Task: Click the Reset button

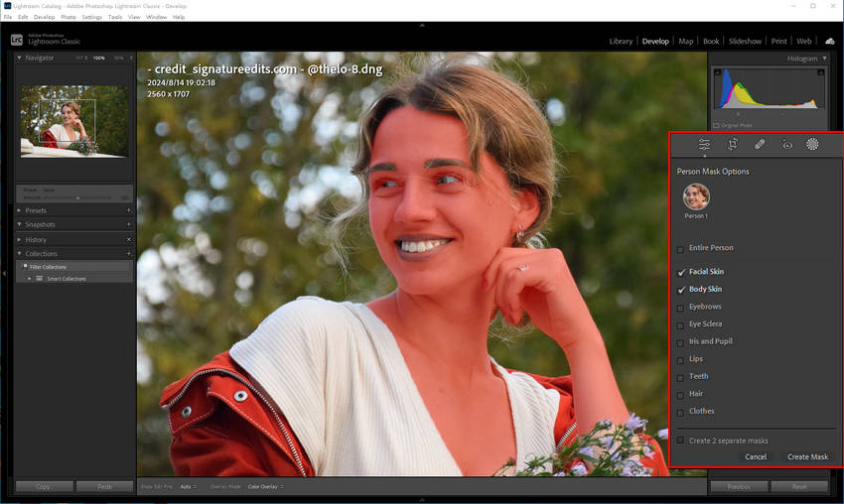Action: coord(799,486)
